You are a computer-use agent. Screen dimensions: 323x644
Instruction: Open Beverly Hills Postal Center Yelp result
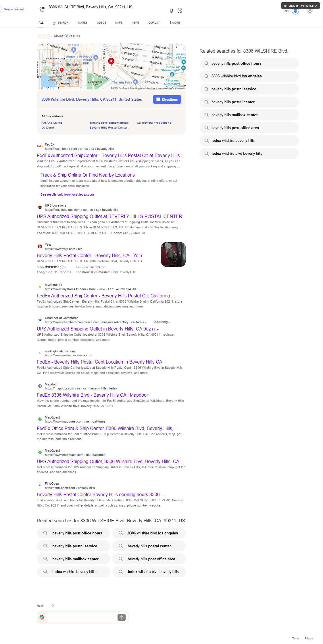coord(89,255)
